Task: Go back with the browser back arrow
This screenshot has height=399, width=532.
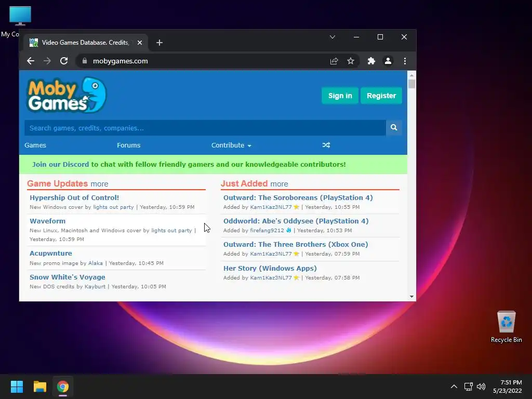Action: point(31,61)
